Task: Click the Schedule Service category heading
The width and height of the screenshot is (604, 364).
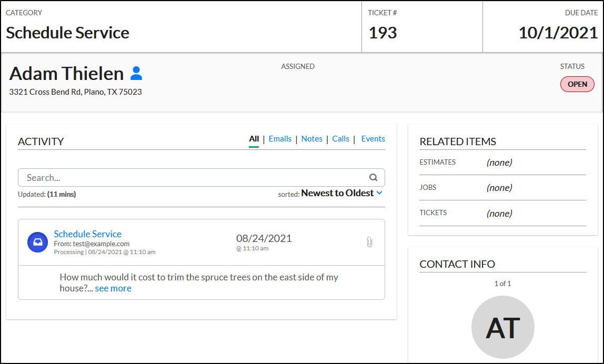Action: 67,33
